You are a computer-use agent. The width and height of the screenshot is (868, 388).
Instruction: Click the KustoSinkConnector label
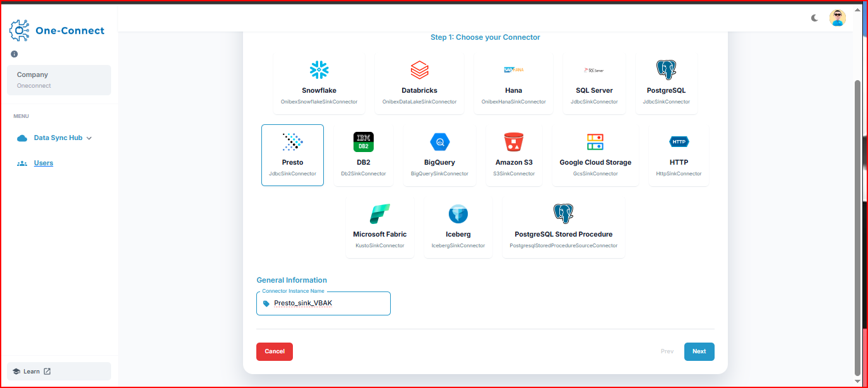click(379, 245)
